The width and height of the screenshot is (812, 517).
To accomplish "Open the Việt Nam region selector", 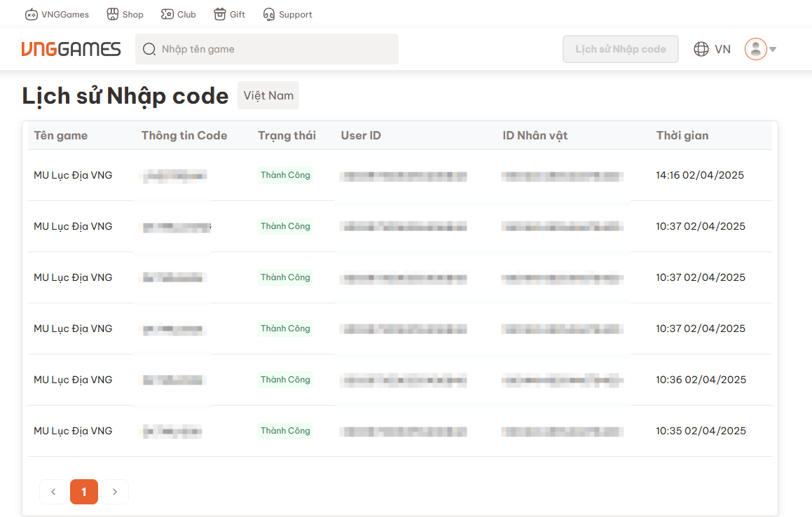I will click(268, 95).
